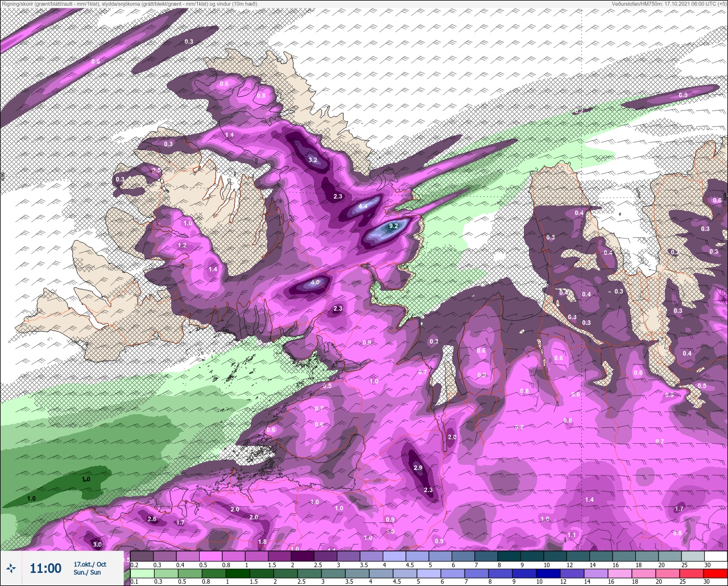
Task: Click the 3.0 value near the bottom-left coast
Action: point(97,544)
